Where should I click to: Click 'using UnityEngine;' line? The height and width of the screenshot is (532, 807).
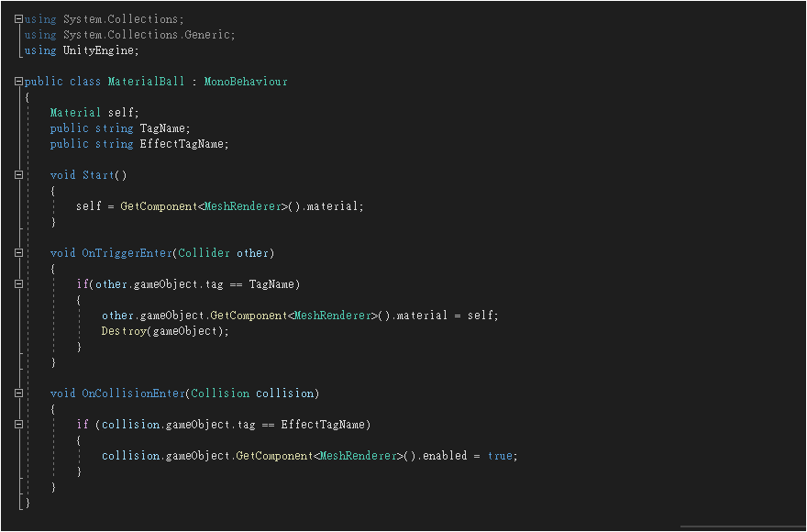[82, 50]
